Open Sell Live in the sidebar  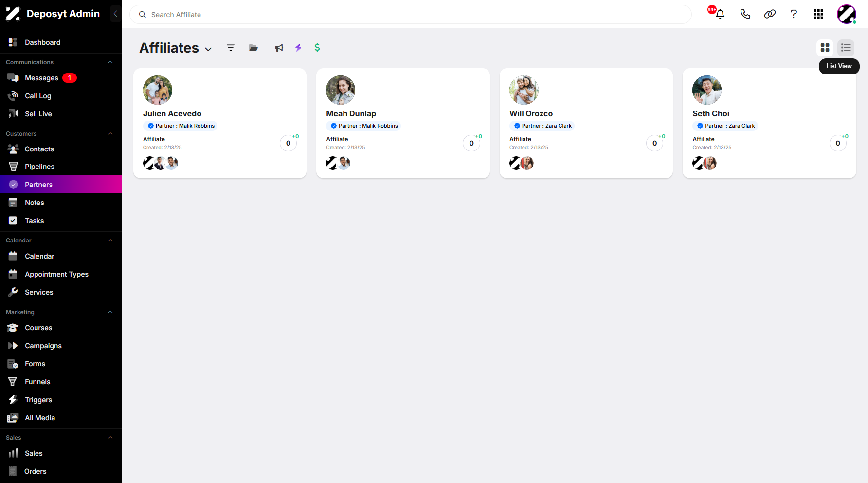pyautogui.click(x=61, y=114)
